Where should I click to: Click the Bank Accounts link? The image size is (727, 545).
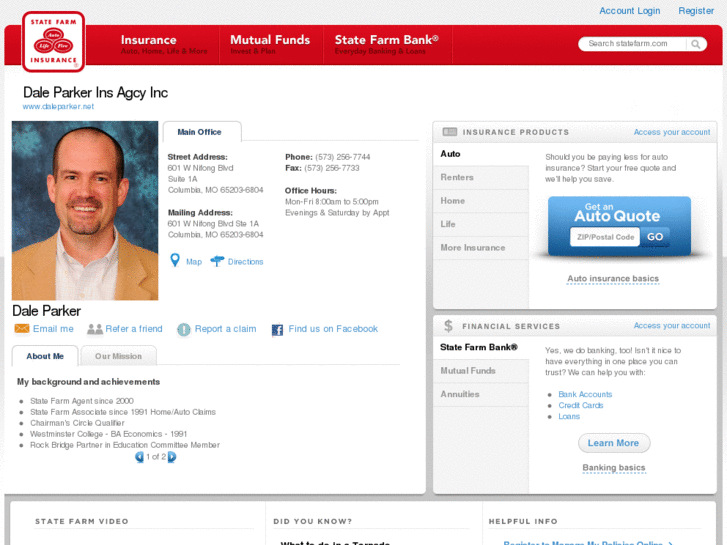pos(585,394)
